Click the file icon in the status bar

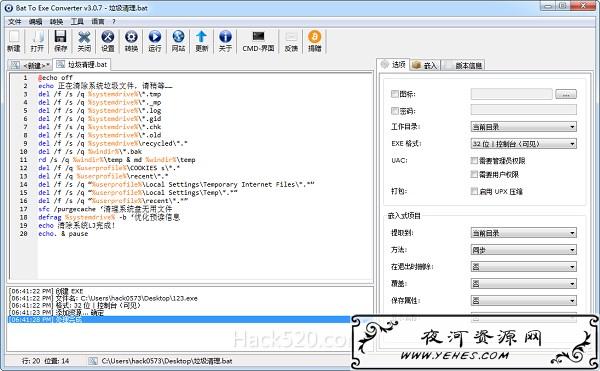(93, 361)
